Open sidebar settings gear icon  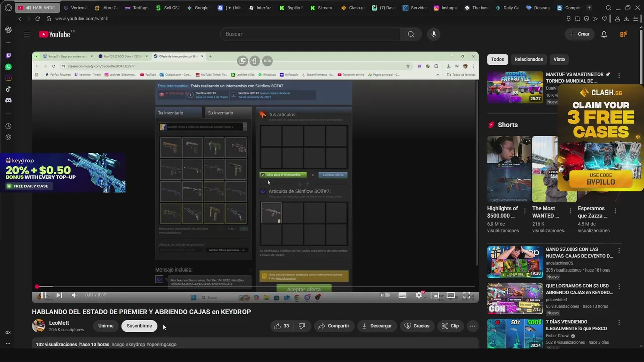tap(8, 137)
